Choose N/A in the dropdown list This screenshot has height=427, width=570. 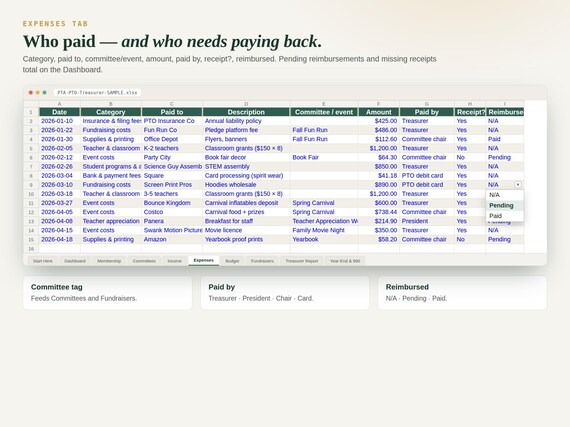coord(505,195)
